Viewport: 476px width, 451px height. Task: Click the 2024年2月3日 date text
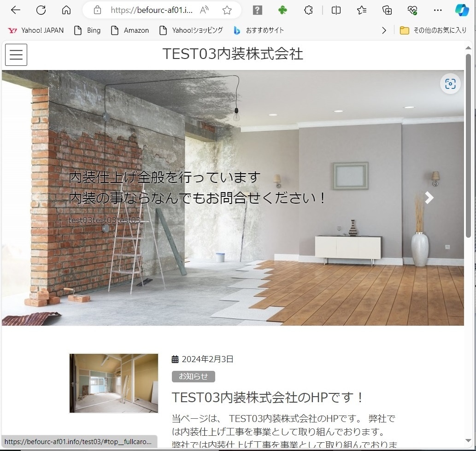click(x=208, y=359)
